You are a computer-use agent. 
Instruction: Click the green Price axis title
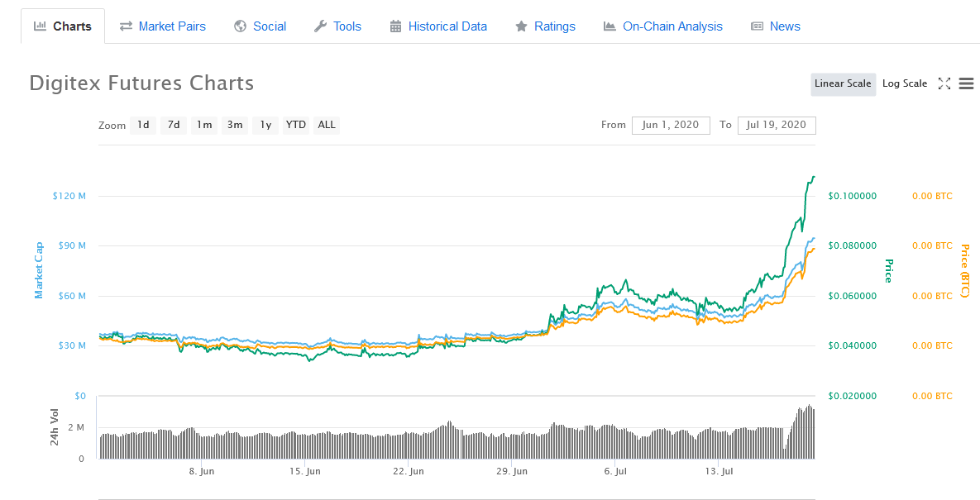pyautogui.click(x=889, y=270)
